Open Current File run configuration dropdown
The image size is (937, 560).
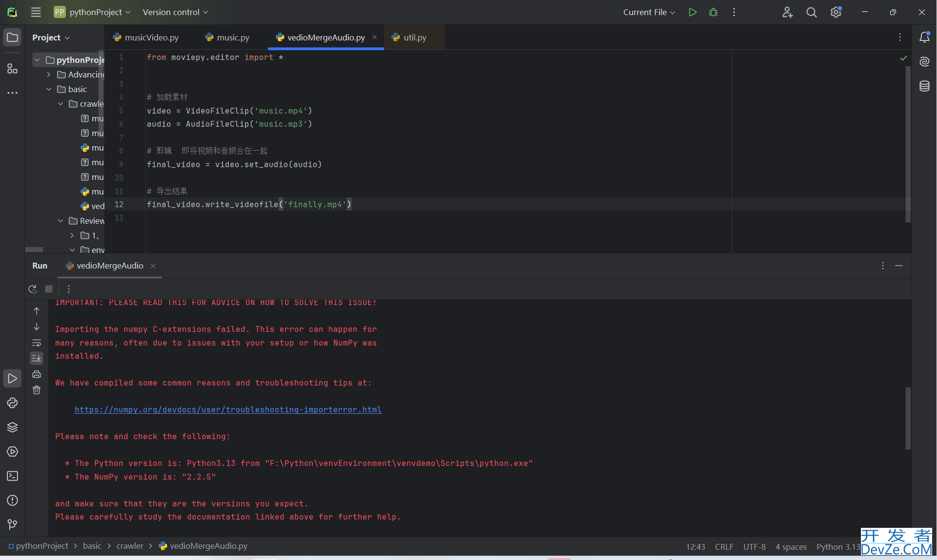tap(649, 12)
